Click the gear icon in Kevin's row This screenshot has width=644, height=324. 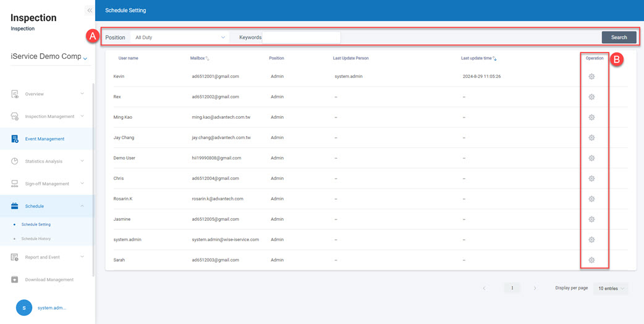[x=591, y=77]
